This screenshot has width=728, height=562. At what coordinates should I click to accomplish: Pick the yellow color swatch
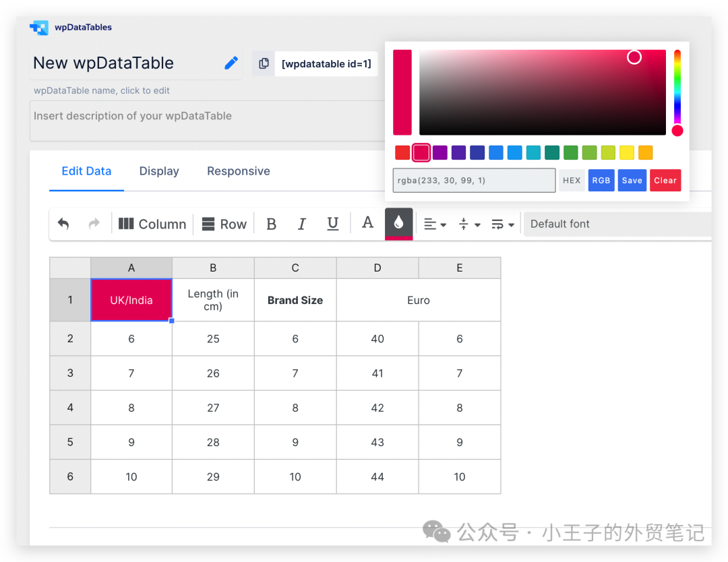pyautogui.click(x=627, y=153)
